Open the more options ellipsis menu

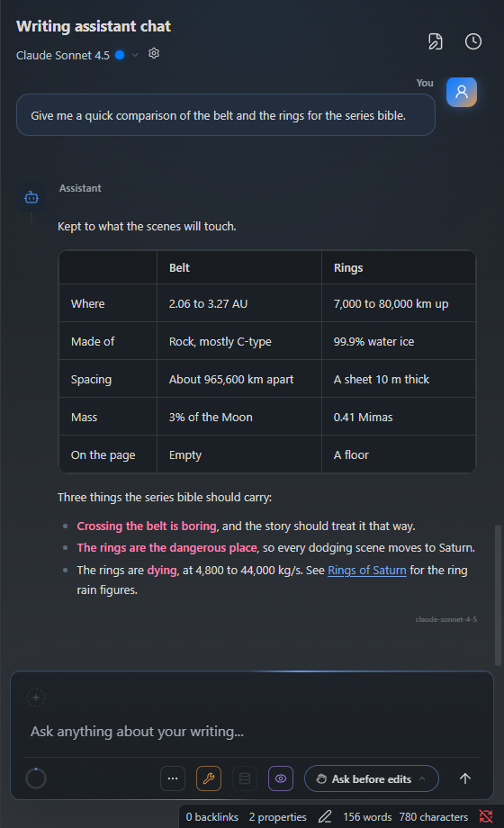pyautogui.click(x=173, y=778)
